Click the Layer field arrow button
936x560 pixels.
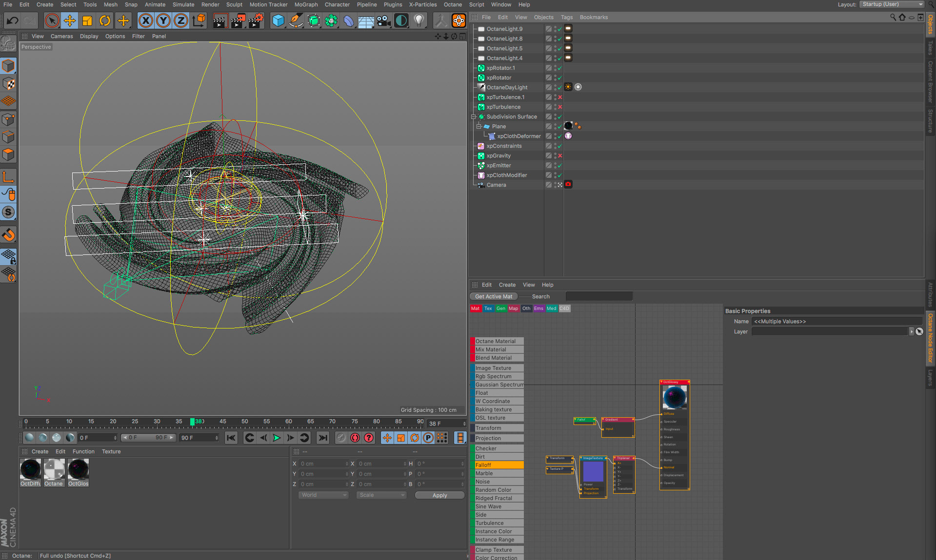click(x=911, y=331)
